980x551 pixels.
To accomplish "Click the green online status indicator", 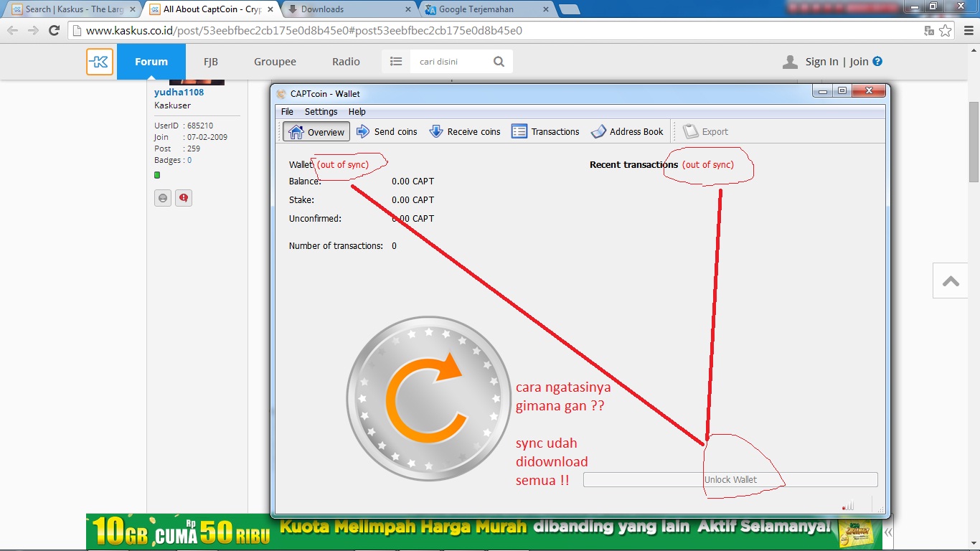I will pos(157,175).
